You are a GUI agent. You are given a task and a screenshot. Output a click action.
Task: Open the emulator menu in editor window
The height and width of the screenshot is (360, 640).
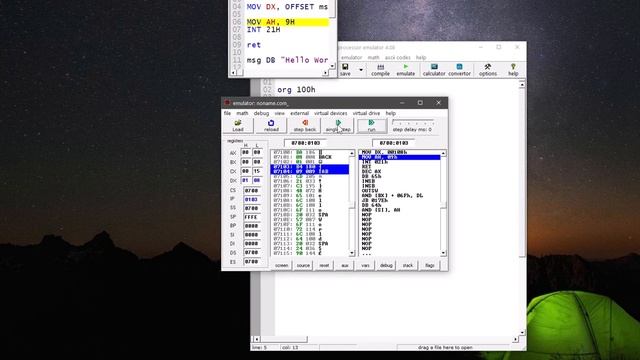(x=351, y=58)
